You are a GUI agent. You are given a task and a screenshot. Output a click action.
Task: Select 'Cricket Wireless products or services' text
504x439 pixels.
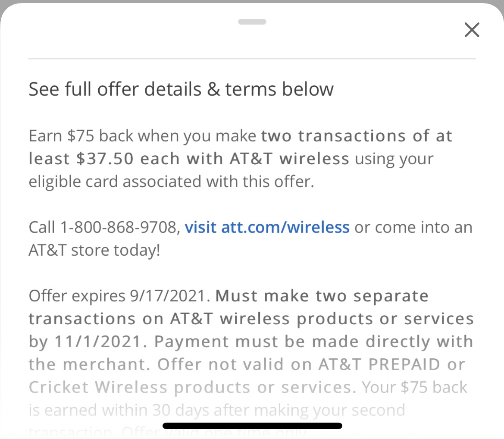click(192, 388)
